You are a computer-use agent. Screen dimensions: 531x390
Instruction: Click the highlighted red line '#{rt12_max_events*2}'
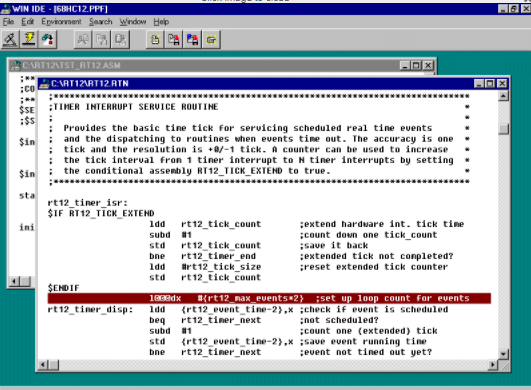pos(269,298)
